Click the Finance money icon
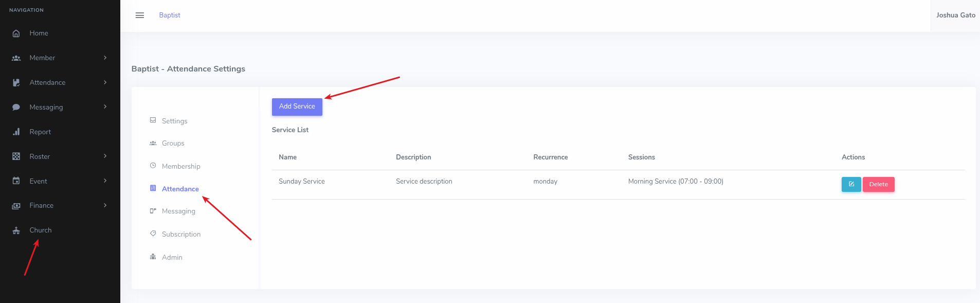Image resolution: width=980 pixels, height=303 pixels. 16,206
